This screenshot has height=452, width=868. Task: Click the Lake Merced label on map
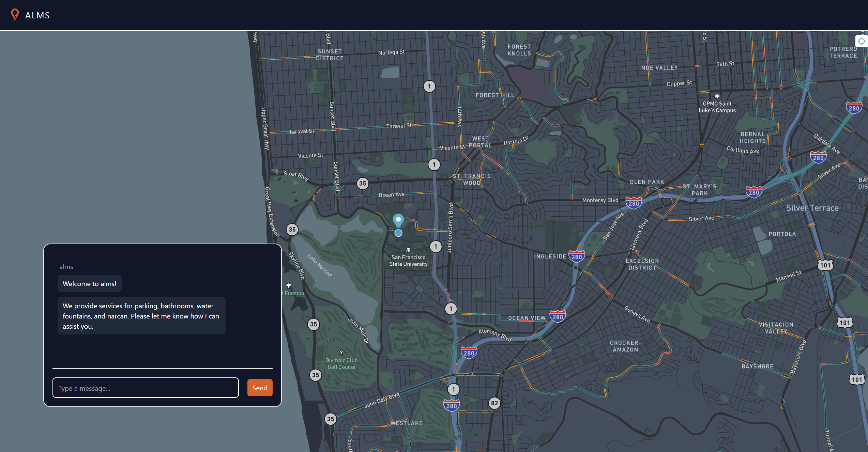(319, 265)
